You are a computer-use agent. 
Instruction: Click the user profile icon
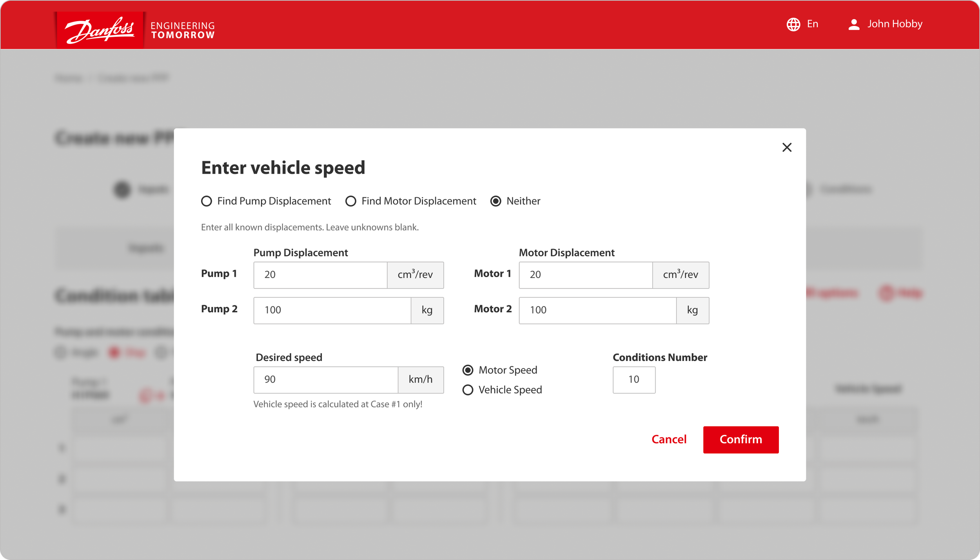coord(853,24)
